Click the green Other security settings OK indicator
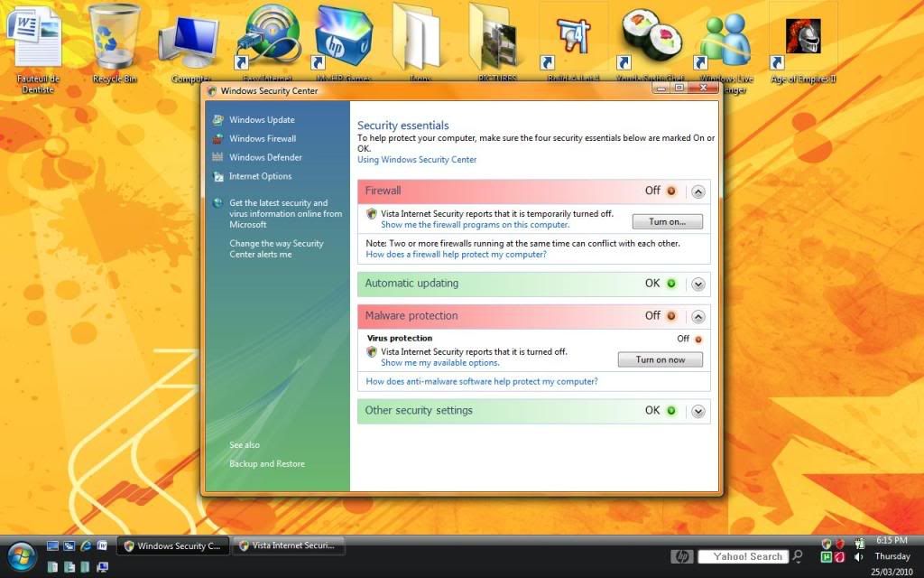 pos(670,411)
